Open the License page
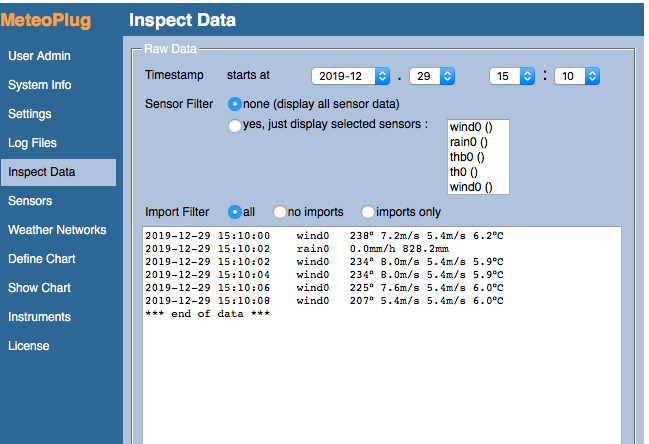Screen dimensions: 649x444 click(x=29, y=346)
